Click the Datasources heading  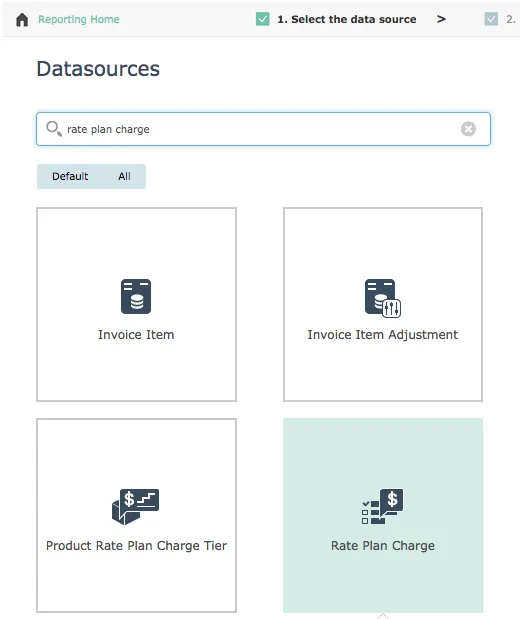[98, 69]
